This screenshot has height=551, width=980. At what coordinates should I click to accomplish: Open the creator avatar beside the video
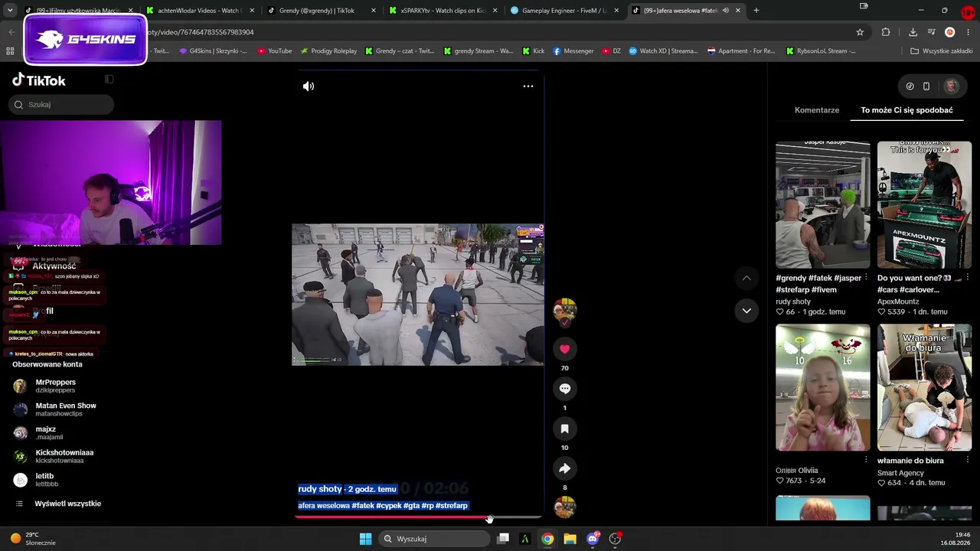565,310
